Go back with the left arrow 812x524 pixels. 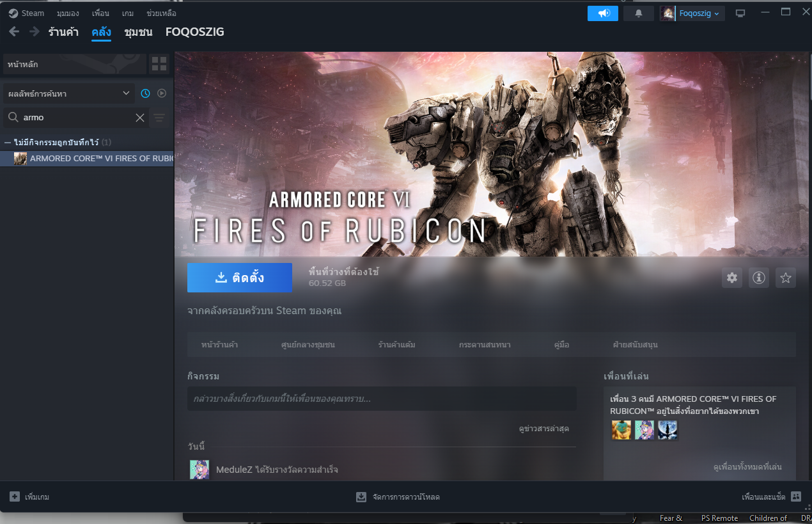coord(14,31)
